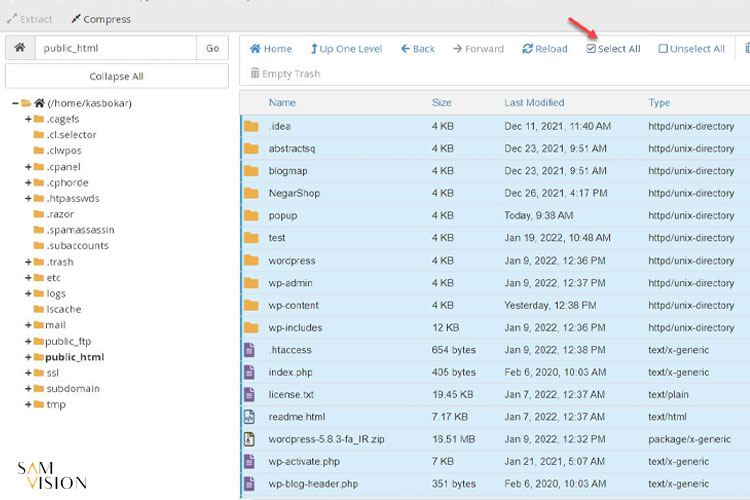Click the public_html path input field
Image resolution: width=750 pixels, height=500 pixels.
(x=115, y=48)
